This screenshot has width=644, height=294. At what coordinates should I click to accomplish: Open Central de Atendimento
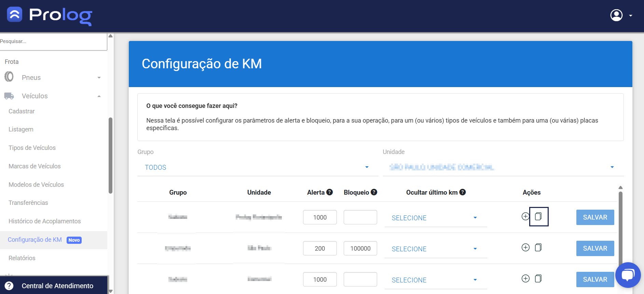[x=54, y=286]
